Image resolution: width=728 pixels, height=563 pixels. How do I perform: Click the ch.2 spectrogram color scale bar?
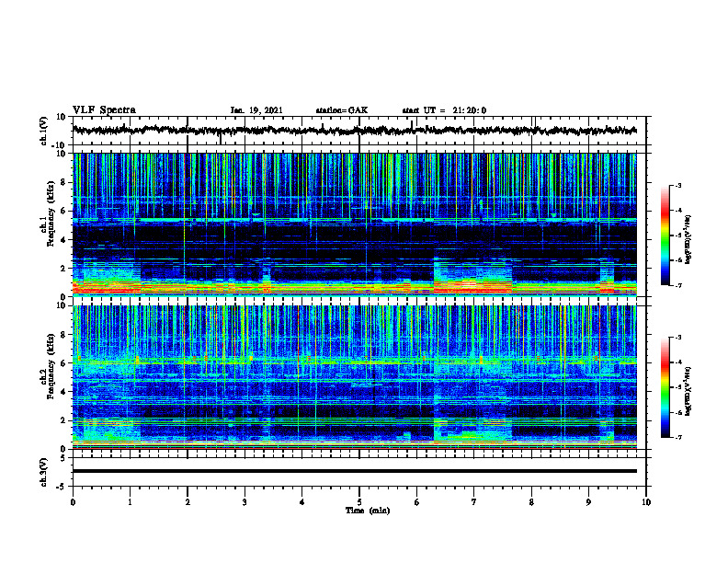pos(665,387)
